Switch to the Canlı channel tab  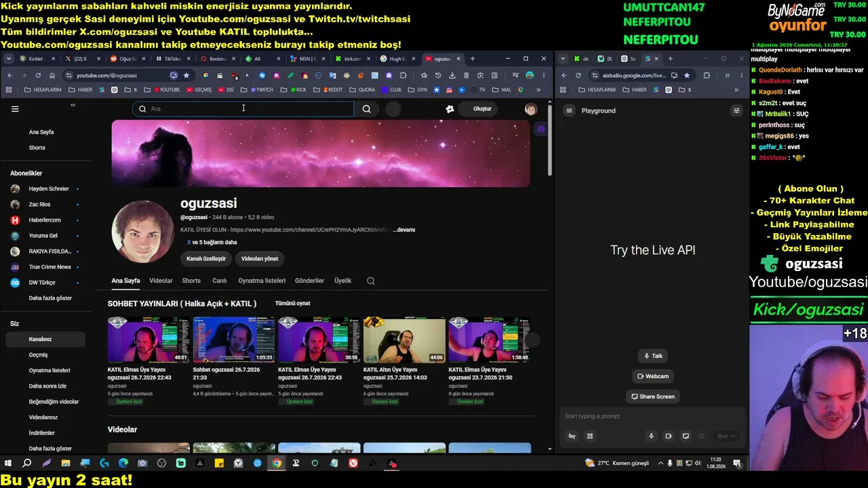220,281
